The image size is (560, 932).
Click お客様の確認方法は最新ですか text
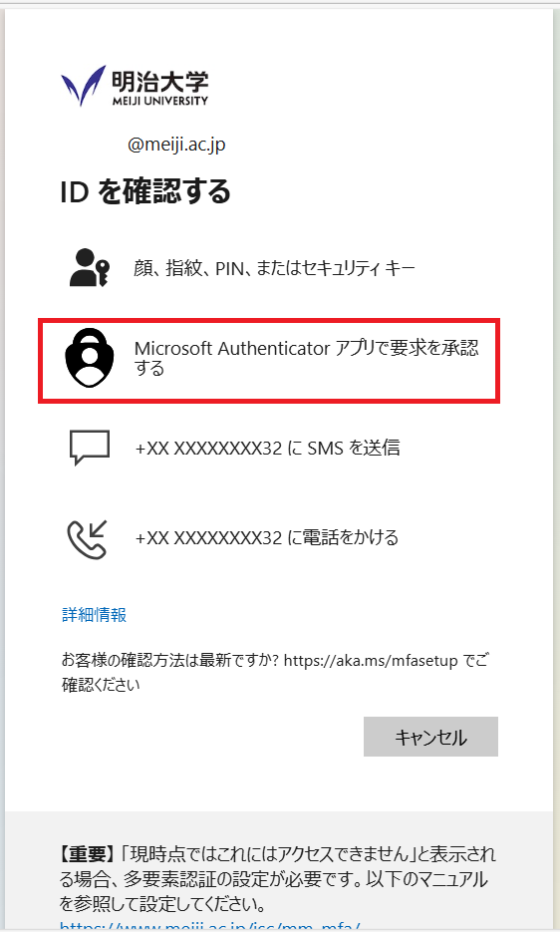tap(170, 660)
